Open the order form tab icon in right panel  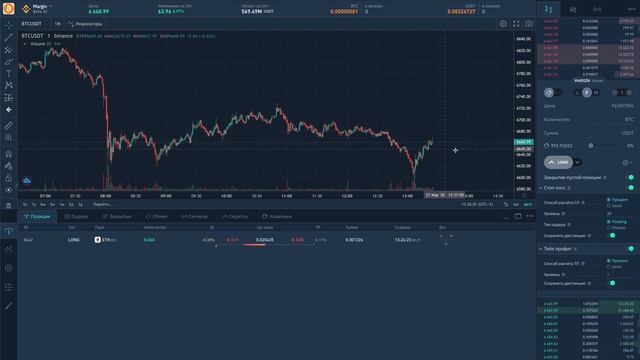[x=549, y=9]
